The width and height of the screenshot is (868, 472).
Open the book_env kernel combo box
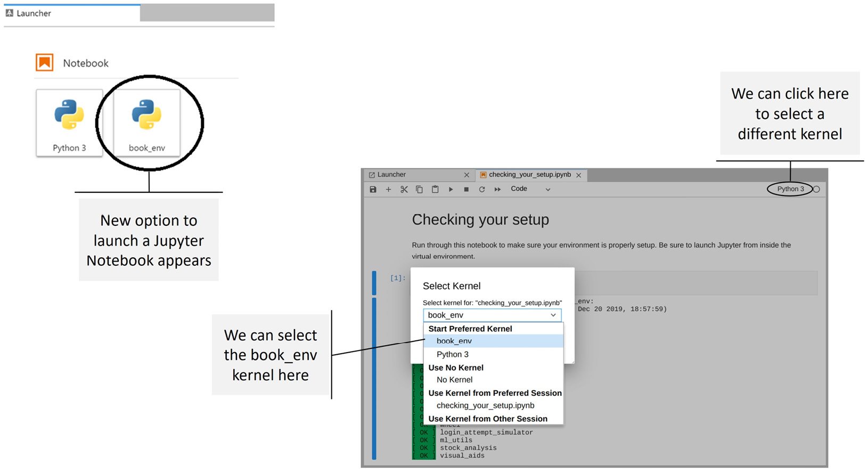[492, 315]
